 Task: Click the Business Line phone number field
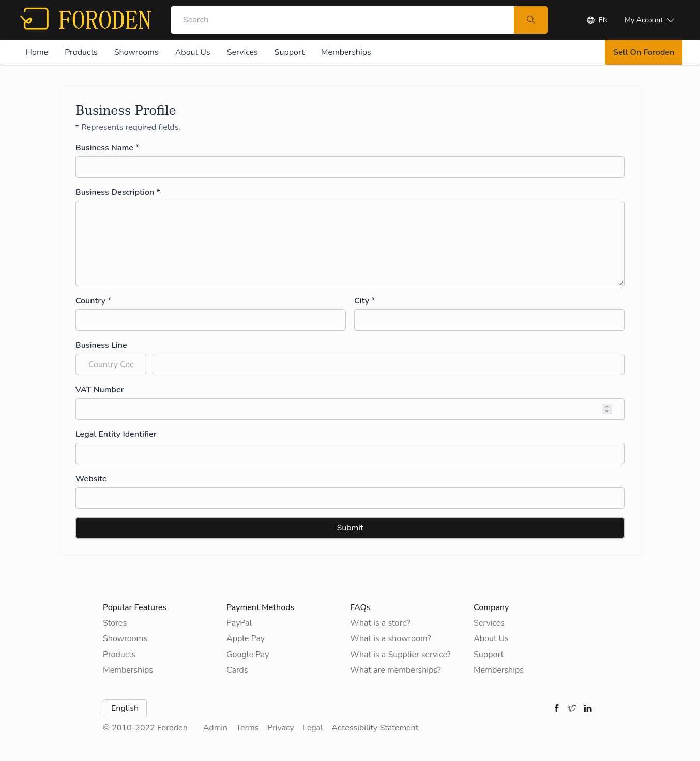[x=388, y=364]
